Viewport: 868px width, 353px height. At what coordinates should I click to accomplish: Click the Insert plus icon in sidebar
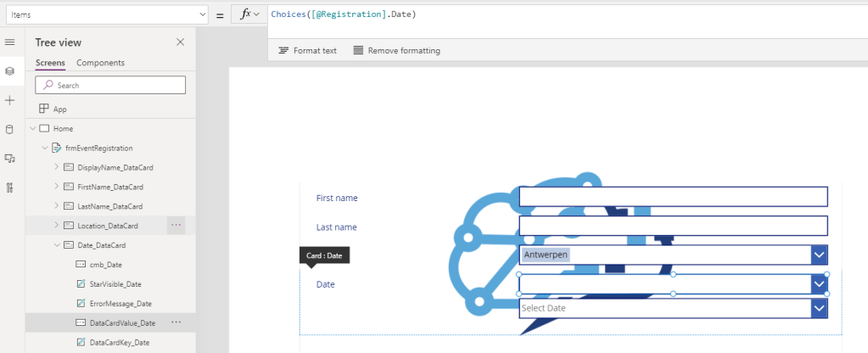(10, 100)
